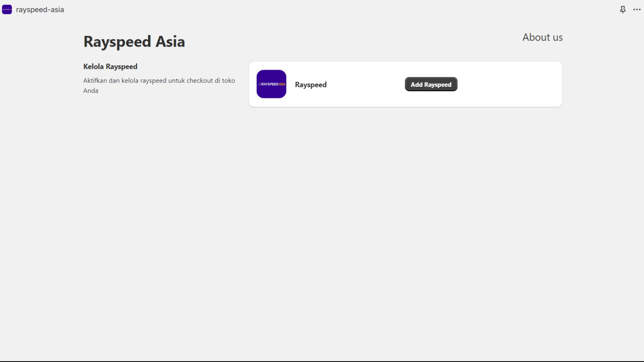Open the About us link
The image size is (644, 362).
[543, 37]
